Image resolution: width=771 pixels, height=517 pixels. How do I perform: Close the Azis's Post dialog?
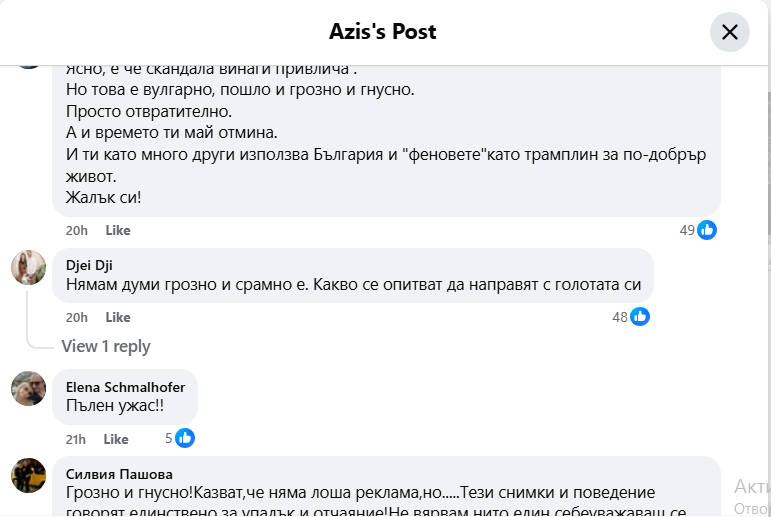(729, 32)
